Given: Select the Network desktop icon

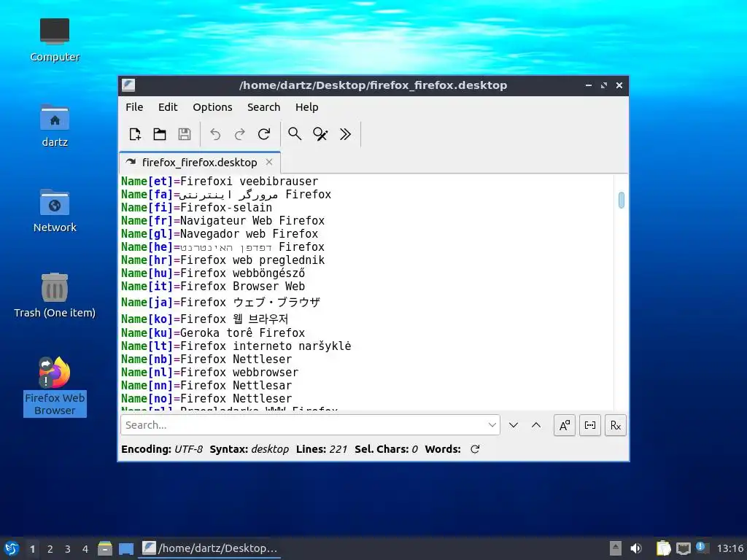Looking at the screenshot, I should tap(55, 211).
